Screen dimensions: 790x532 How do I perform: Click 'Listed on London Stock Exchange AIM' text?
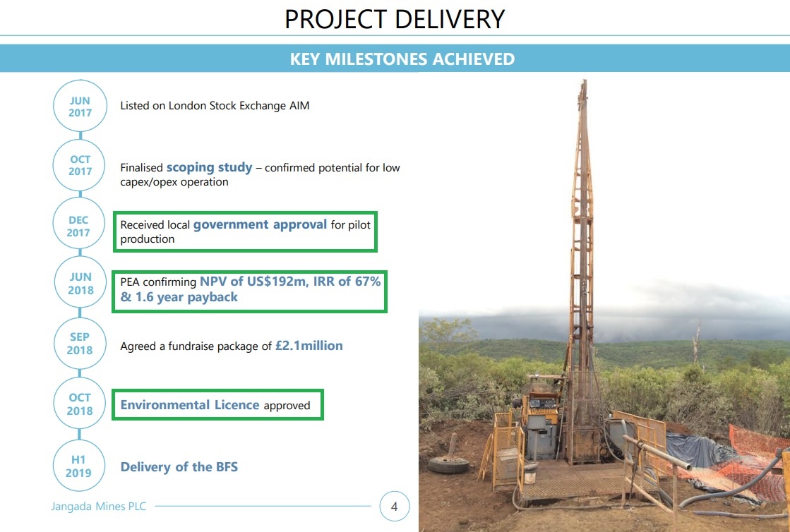click(x=215, y=106)
